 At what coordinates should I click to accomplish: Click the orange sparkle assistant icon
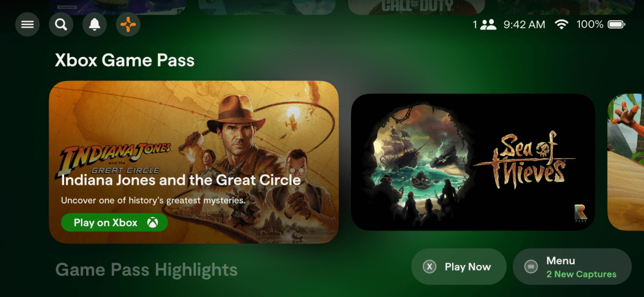128,24
